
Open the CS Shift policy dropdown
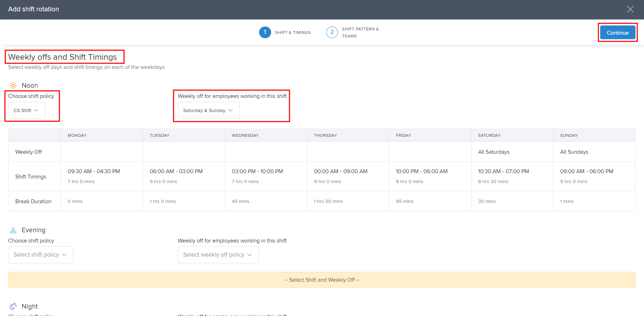(x=27, y=110)
